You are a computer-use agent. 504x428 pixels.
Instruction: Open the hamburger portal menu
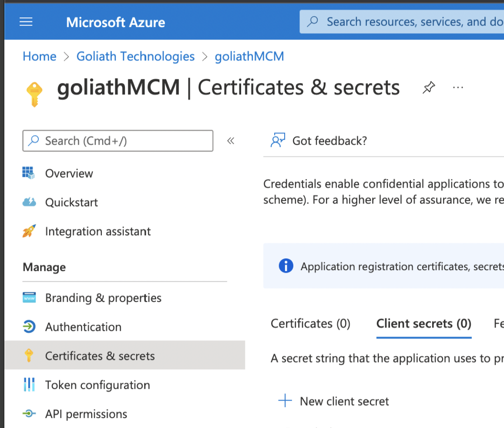click(x=26, y=22)
